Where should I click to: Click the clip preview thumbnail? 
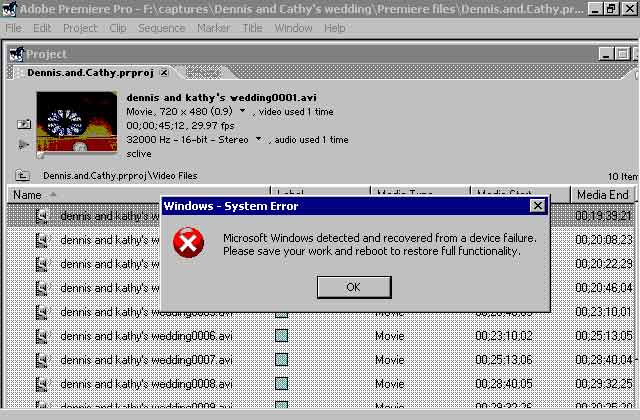pos(77,122)
